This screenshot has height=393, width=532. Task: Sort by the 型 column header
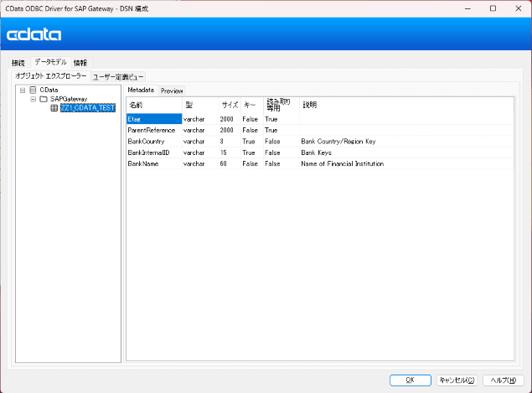point(200,106)
